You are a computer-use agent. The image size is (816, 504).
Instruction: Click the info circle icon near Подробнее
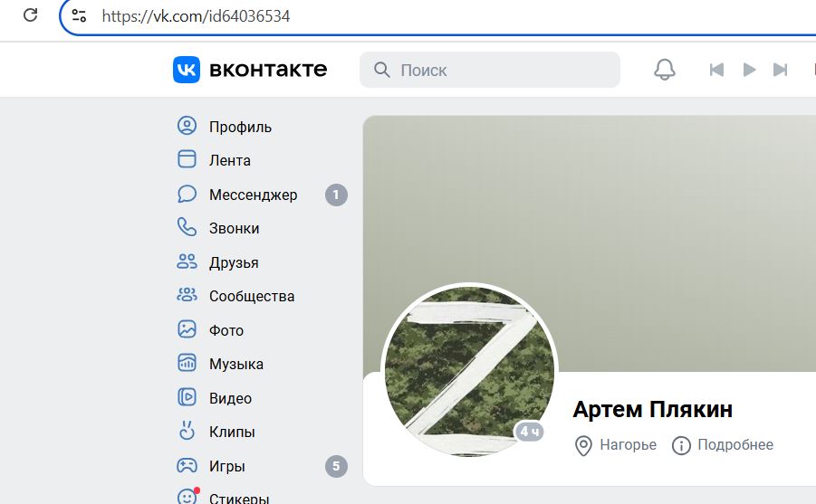point(681,445)
